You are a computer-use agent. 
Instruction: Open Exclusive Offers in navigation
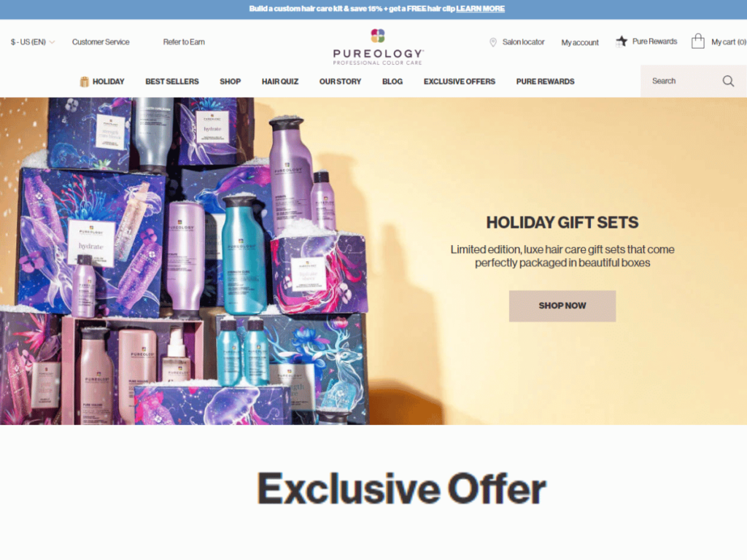(x=460, y=82)
